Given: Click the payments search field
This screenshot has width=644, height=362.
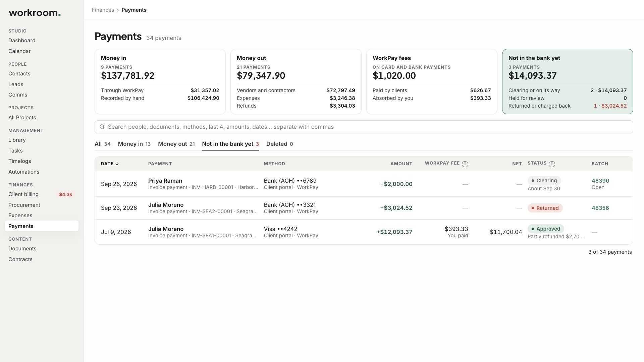Looking at the screenshot, I should 364,127.
